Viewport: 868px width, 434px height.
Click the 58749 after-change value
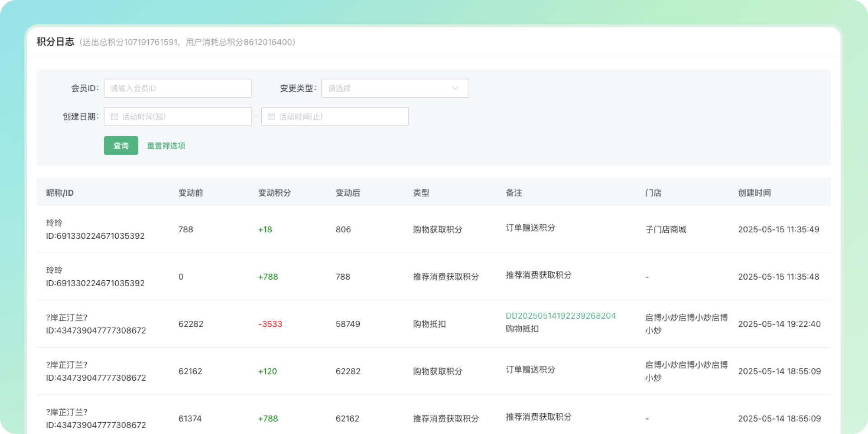[348, 324]
